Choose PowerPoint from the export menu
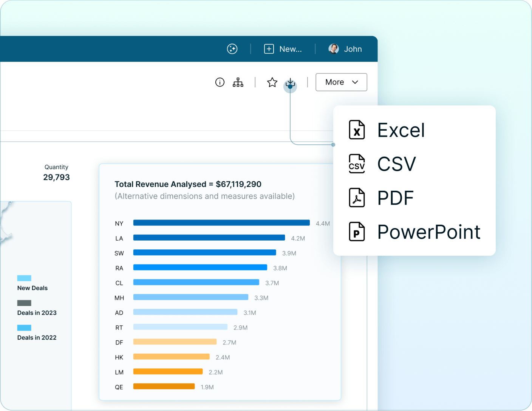This screenshot has width=532, height=411. 428,232
